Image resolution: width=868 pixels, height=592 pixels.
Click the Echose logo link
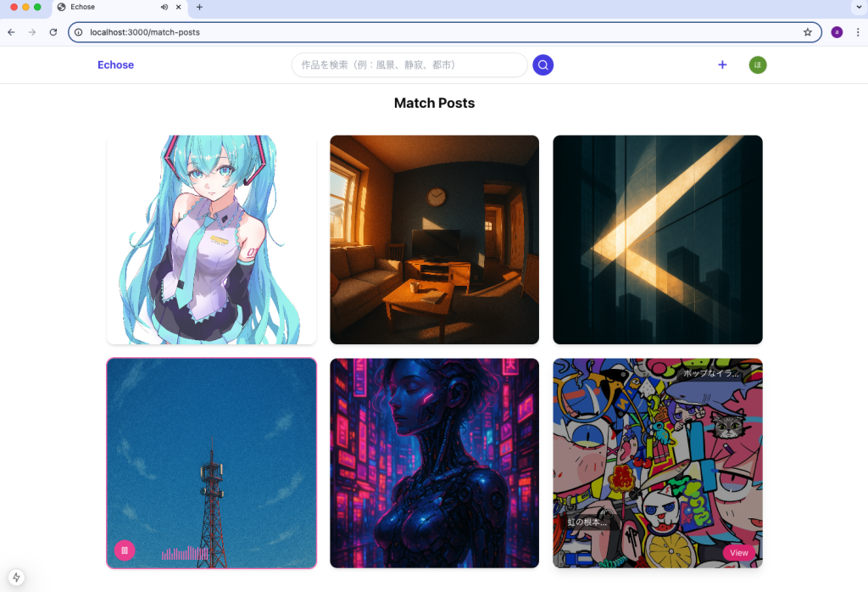pos(115,65)
